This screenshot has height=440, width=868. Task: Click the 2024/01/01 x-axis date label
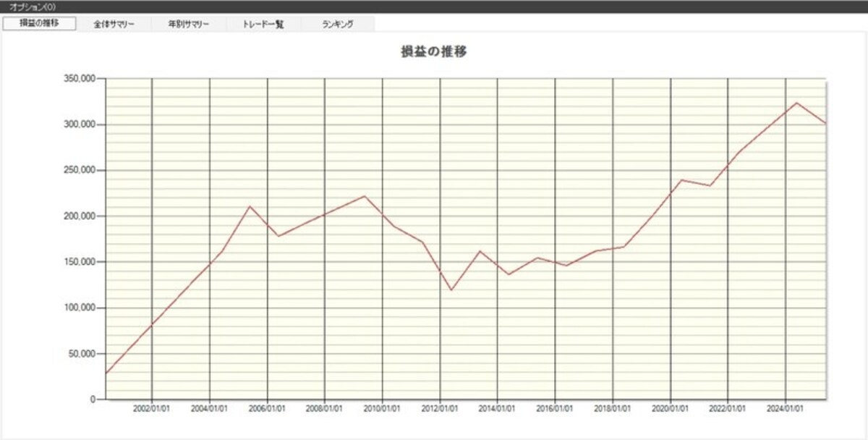pyautogui.click(x=786, y=409)
